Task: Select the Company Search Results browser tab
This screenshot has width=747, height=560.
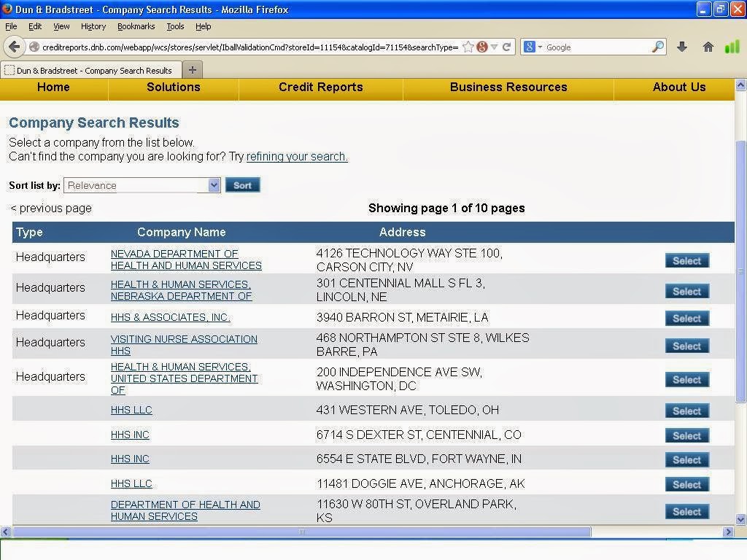Action: click(91, 71)
